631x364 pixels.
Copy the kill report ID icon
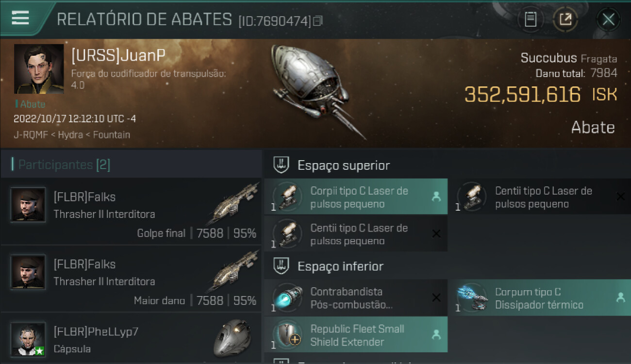[318, 21]
